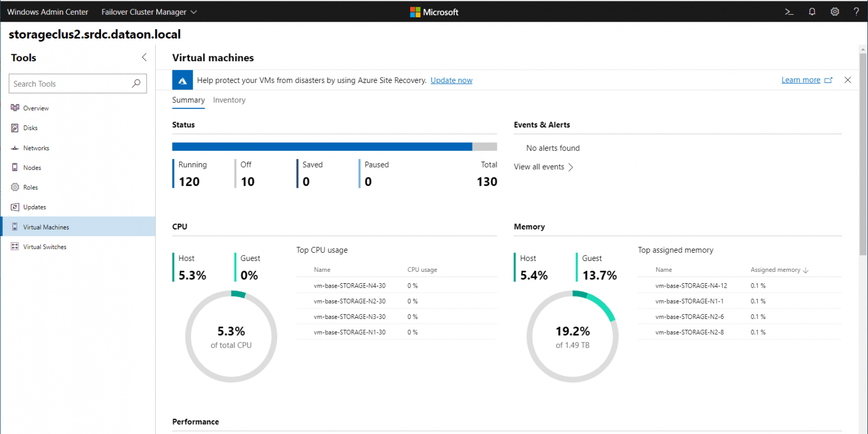Dismiss the Azure Site Recovery banner
868x434 pixels.
(847, 80)
